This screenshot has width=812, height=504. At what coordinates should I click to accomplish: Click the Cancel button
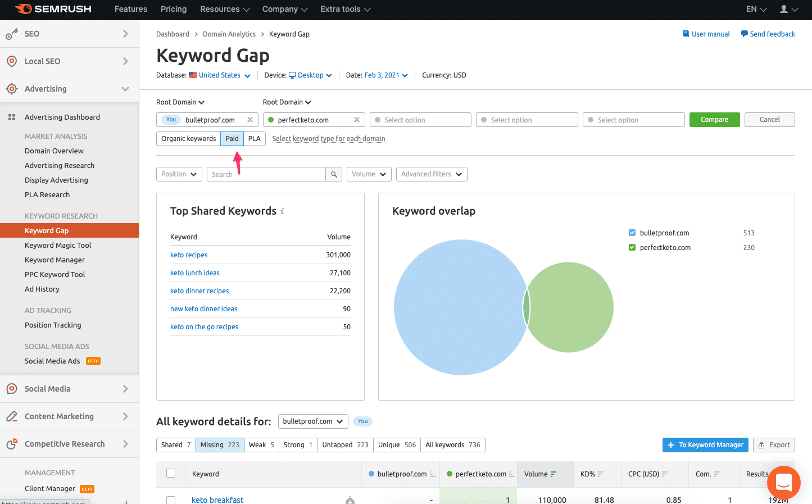point(769,120)
